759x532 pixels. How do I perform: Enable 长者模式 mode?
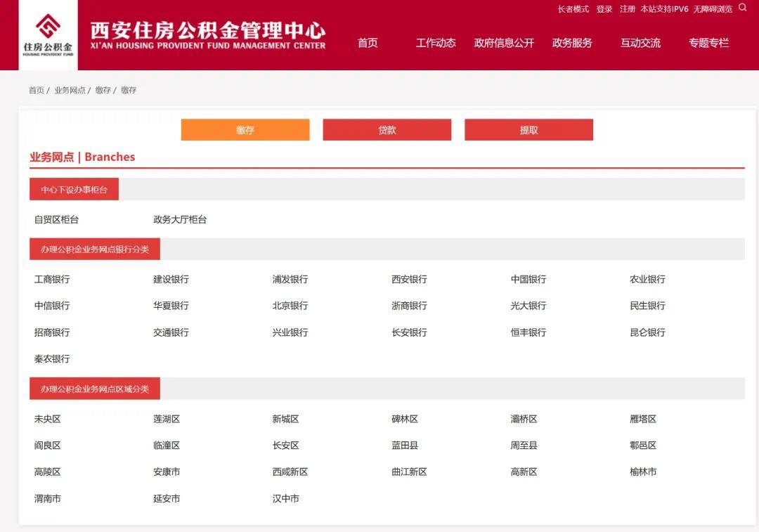[576, 9]
